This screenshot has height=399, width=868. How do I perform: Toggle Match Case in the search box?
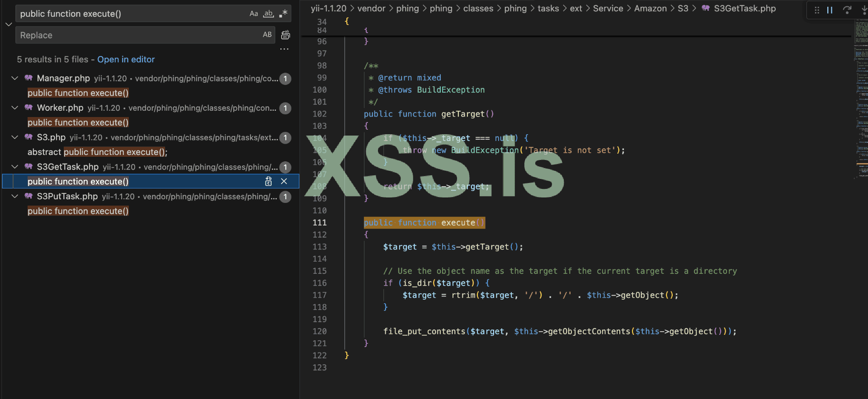254,14
